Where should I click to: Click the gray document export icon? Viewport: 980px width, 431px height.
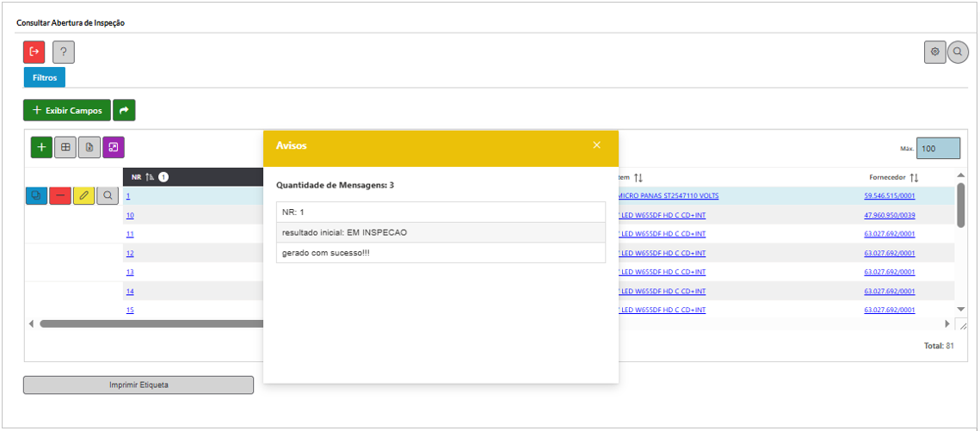tap(89, 148)
